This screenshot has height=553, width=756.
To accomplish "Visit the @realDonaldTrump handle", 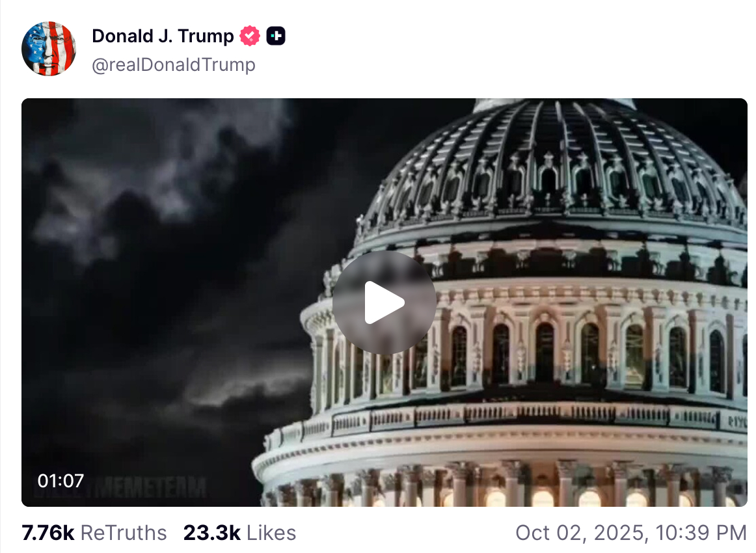I will [174, 64].
